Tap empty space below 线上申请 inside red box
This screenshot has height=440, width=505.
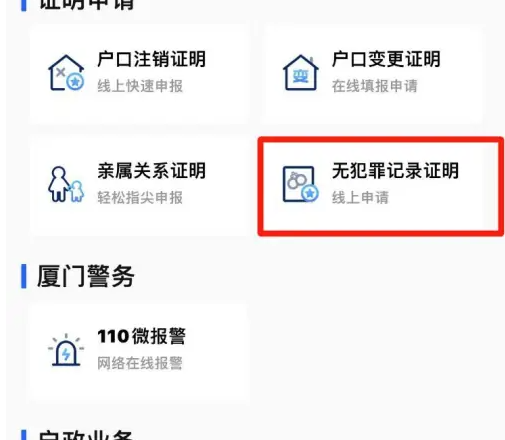point(380,218)
